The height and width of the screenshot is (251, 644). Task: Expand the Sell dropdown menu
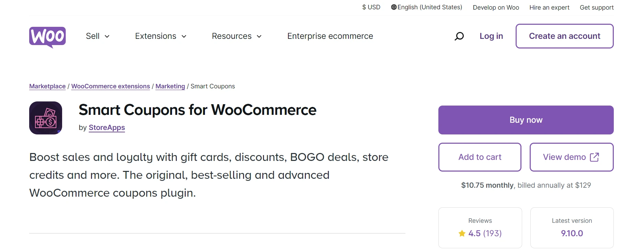click(97, 36)
